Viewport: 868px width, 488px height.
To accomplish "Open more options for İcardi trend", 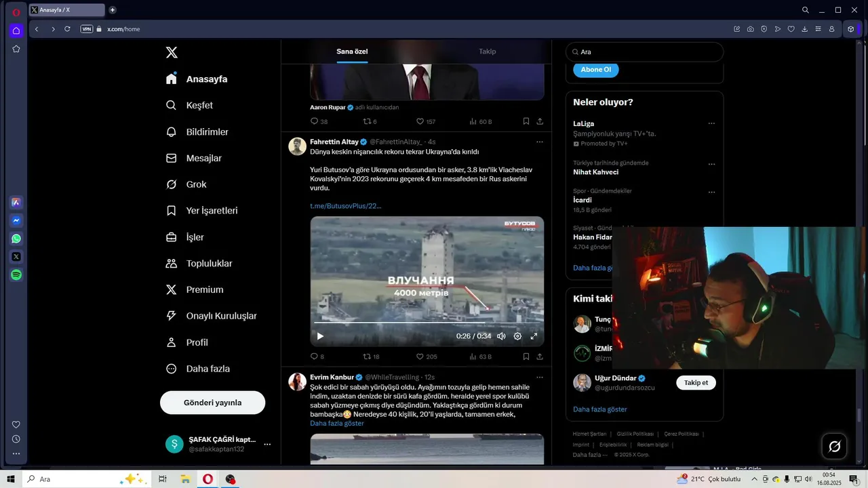I will (711, 192).
